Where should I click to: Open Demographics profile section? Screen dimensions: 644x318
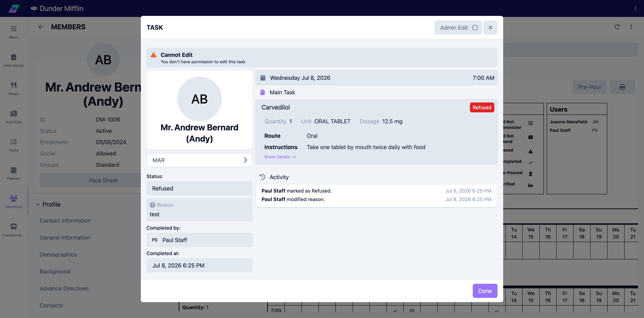click(x=58, y=255)
